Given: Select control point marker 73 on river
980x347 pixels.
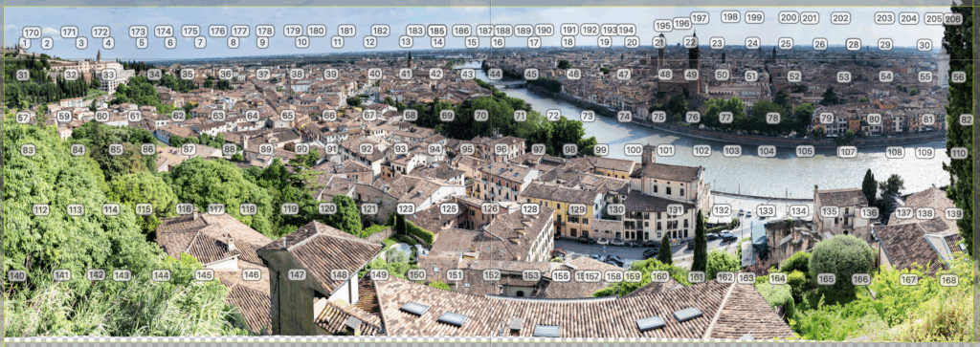Looking at the screenshot, I should pos(588,116).
